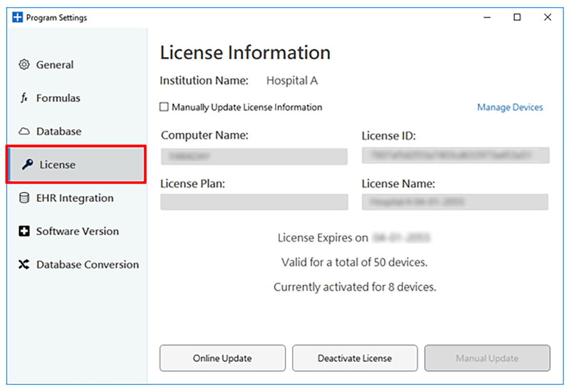Click the Deactivate License button
Viewport: 571px width, 392px height.
click(x=354, y=358)
